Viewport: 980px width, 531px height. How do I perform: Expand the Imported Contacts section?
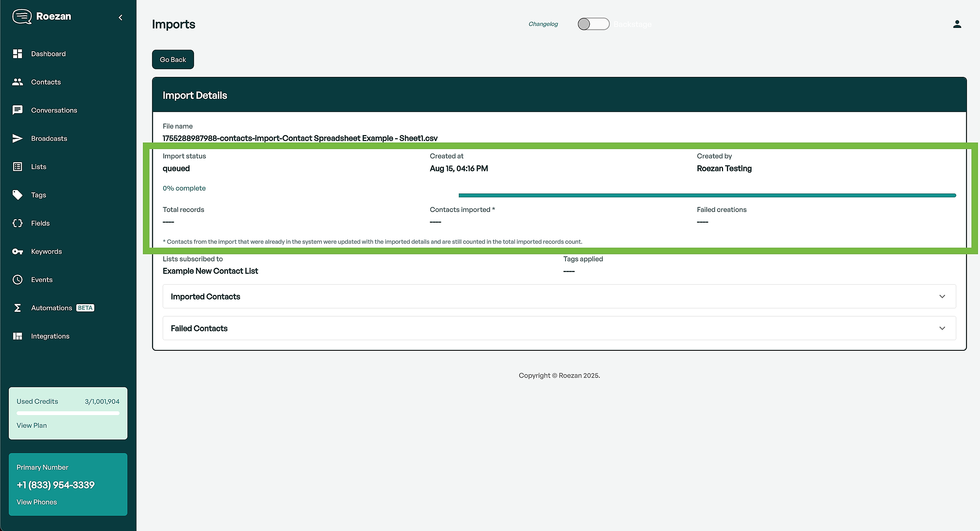[559, 296]
